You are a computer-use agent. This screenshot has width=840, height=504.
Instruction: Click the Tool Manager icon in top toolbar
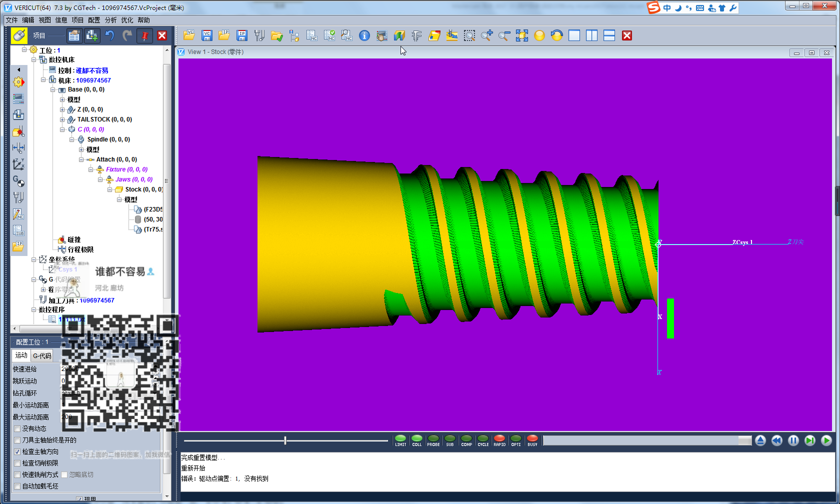coord(259,35)
